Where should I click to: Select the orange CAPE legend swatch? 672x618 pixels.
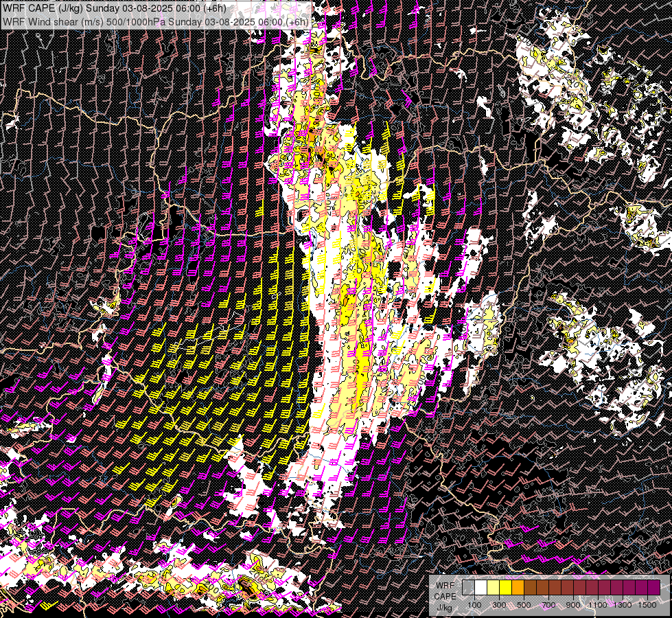518,587
